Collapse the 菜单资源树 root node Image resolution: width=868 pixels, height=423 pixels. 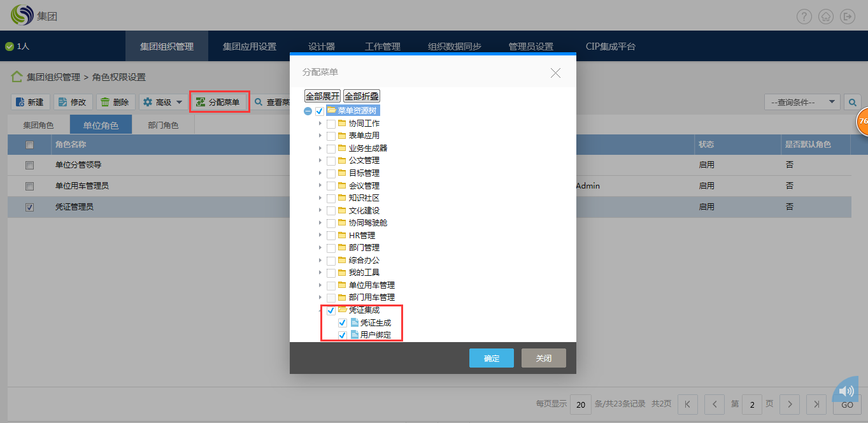308,111
